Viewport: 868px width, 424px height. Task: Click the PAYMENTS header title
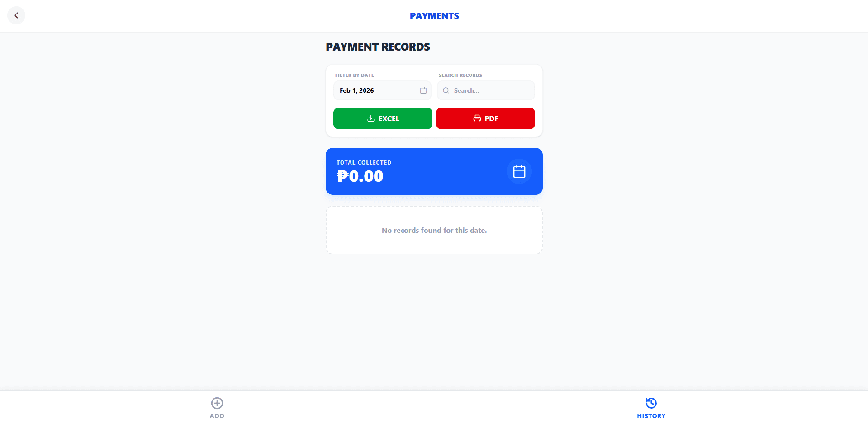click(x=434, y=15)
